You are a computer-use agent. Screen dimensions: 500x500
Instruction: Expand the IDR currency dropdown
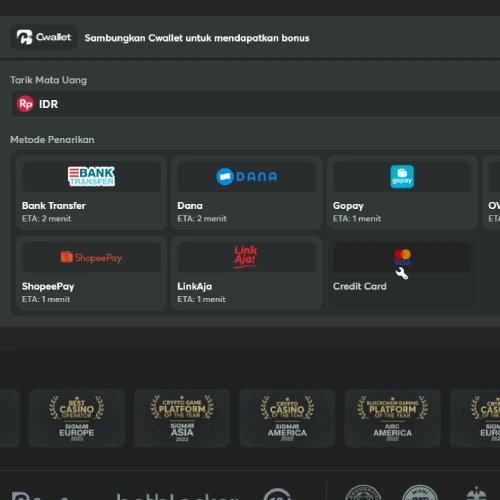click(255, 104)
